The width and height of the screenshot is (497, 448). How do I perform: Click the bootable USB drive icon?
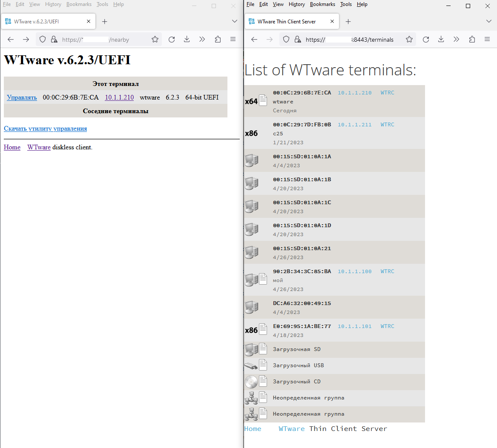[251, 365]
